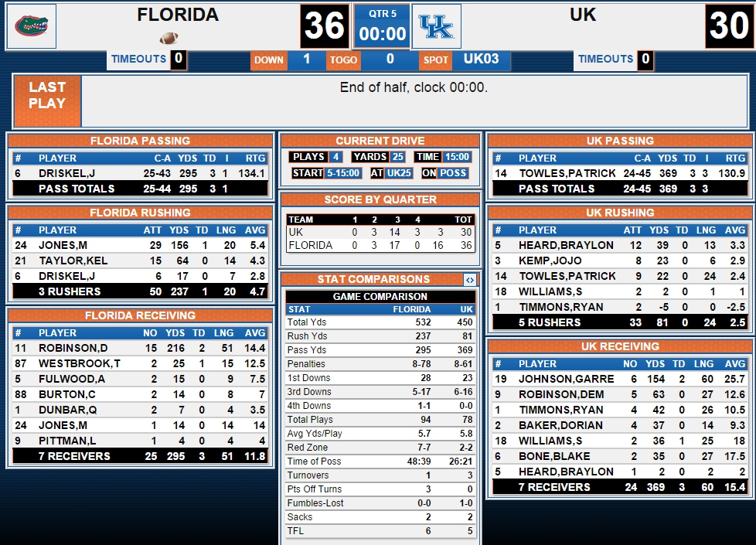Toggle the Stat Comparisons switch arrows
The height and width of the screenshot is (545, 756).
pos(469,279)
